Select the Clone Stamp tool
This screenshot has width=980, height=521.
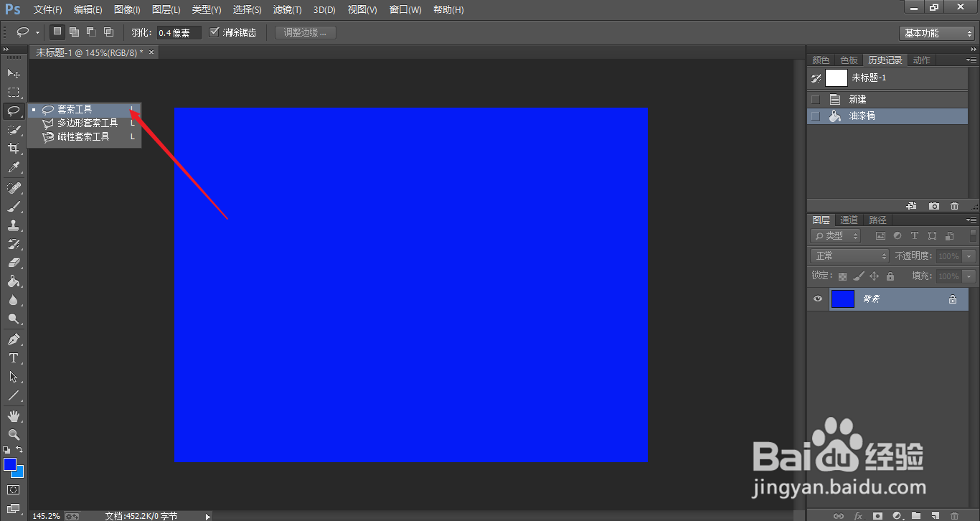[x=14, y=225]
